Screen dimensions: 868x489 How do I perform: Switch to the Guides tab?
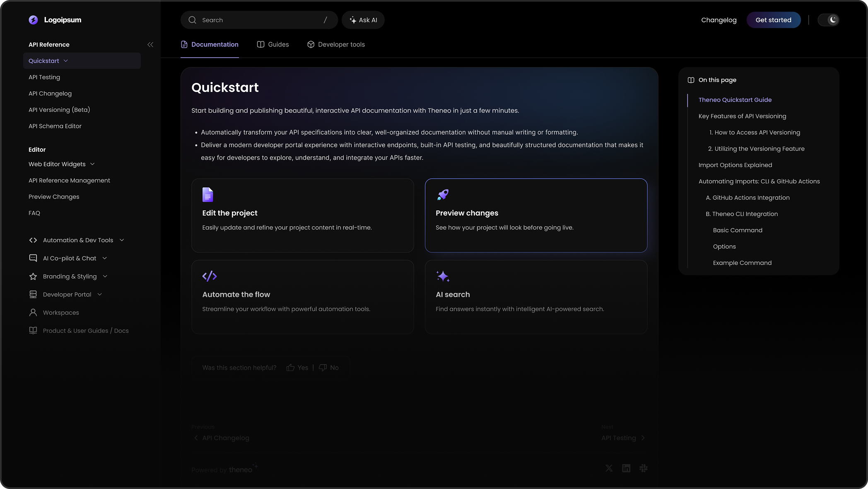pyautogui.click(x=273, y=45)
